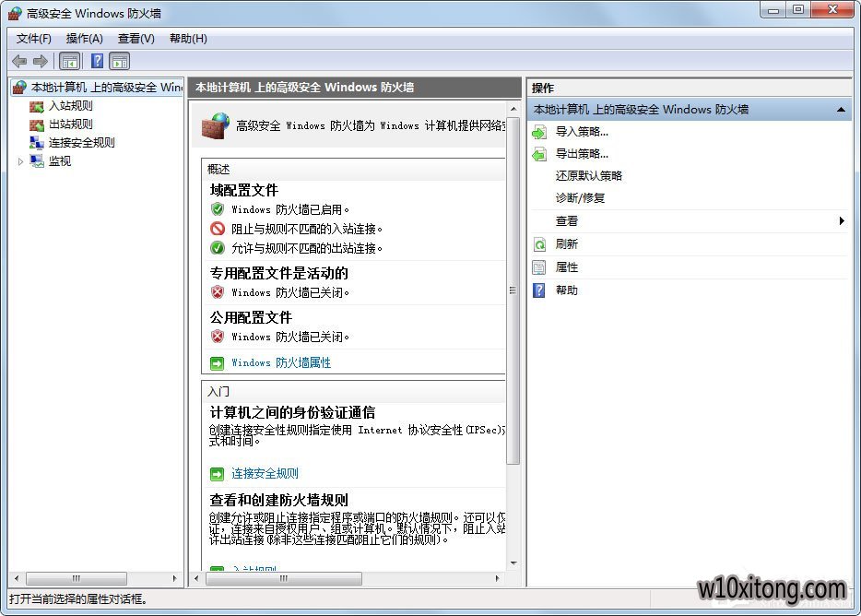Click left pane scroll right arrow
The height and width of the screenshot is (616, 861).
[174, 578]
